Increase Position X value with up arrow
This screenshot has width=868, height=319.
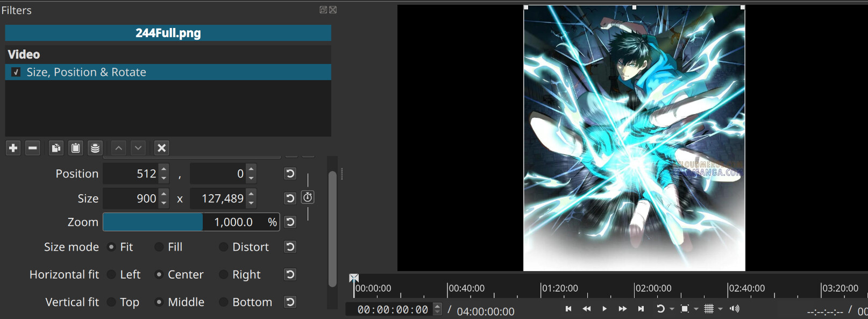[x=164, y=169]
